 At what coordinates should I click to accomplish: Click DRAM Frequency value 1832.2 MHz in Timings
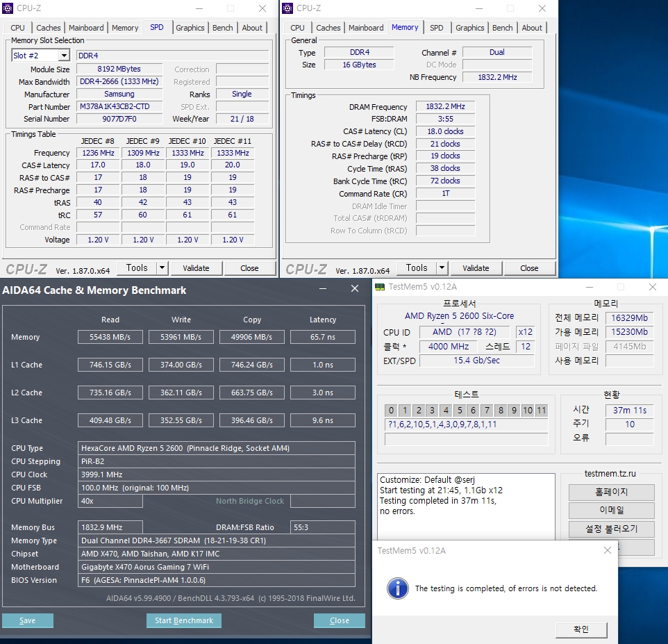point(445,106)
